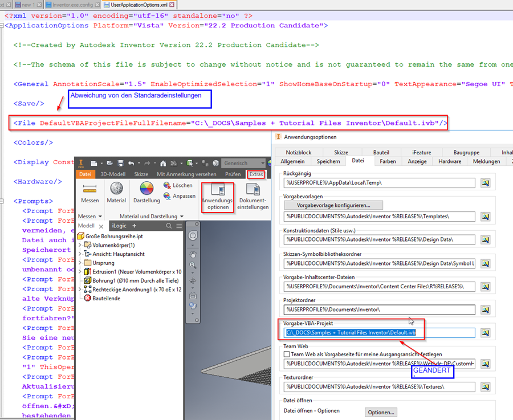Click the search magnifier in the model browser

[169, 226]
